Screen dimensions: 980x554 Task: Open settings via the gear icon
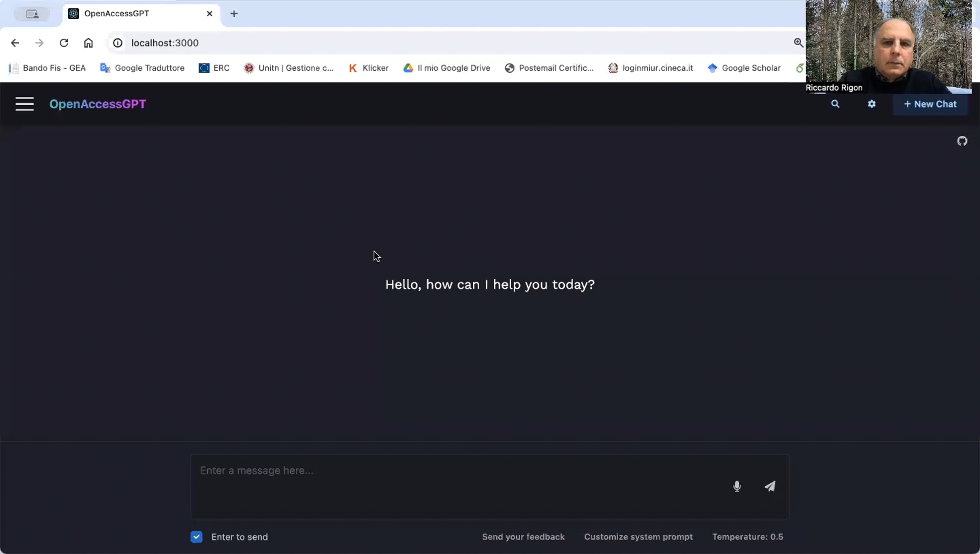(x=871, y=104)
